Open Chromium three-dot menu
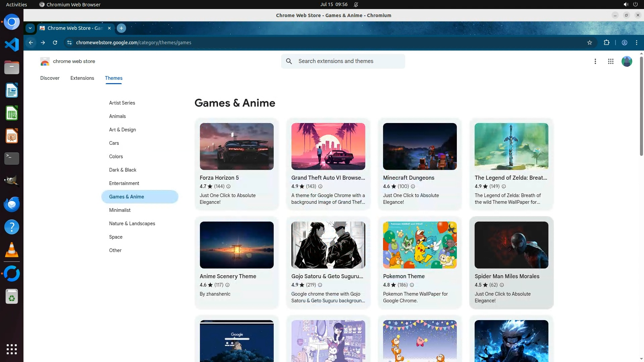Screen dimensions: 644x362 [636, 43]
